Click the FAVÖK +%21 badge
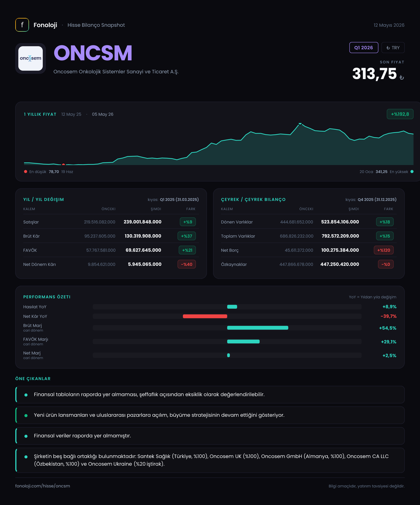 click(x=187, y=250)
